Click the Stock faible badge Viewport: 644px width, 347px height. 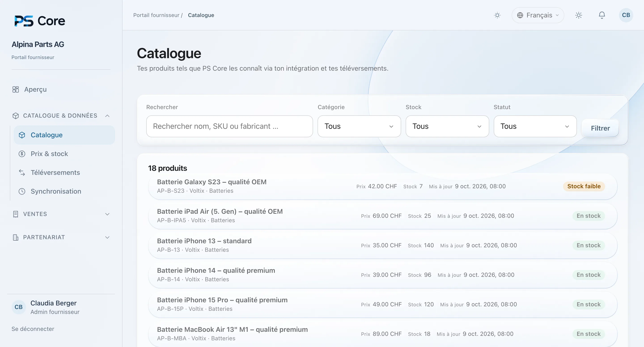click(584, 186)
